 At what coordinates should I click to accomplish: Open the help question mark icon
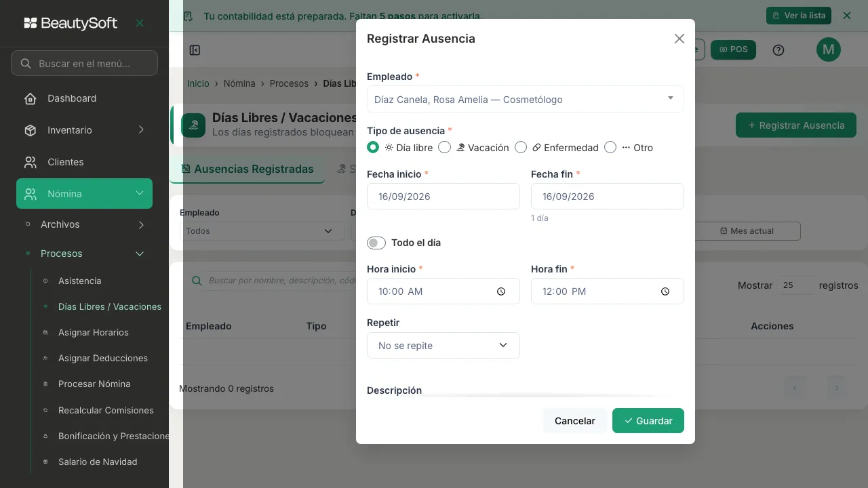pyautogui.click(x=778, y=50)
